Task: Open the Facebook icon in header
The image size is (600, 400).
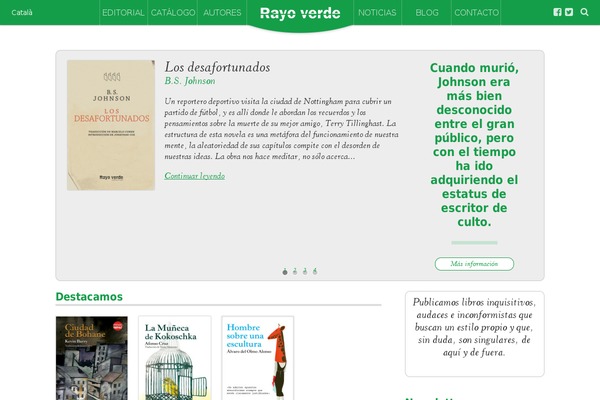Action: click(557, 12)
